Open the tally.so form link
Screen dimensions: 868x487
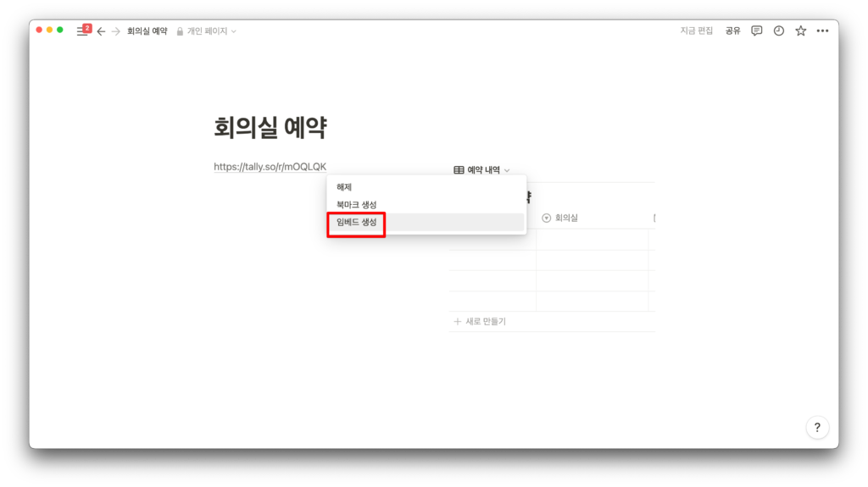click(270, 167)
